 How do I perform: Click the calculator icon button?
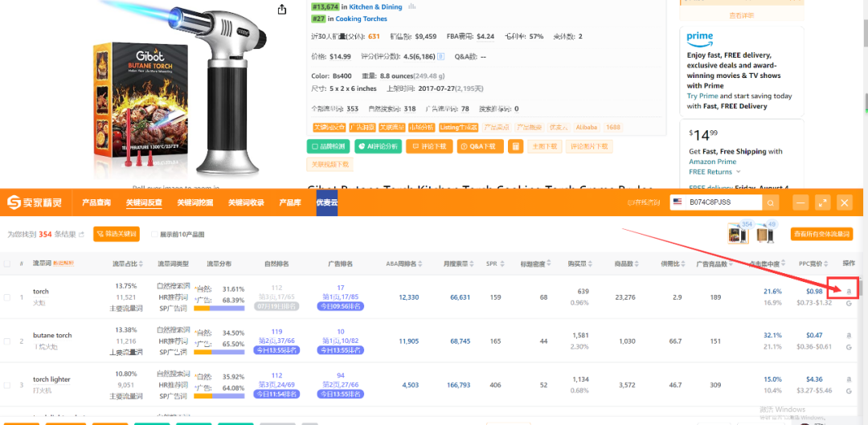[515, 147]
